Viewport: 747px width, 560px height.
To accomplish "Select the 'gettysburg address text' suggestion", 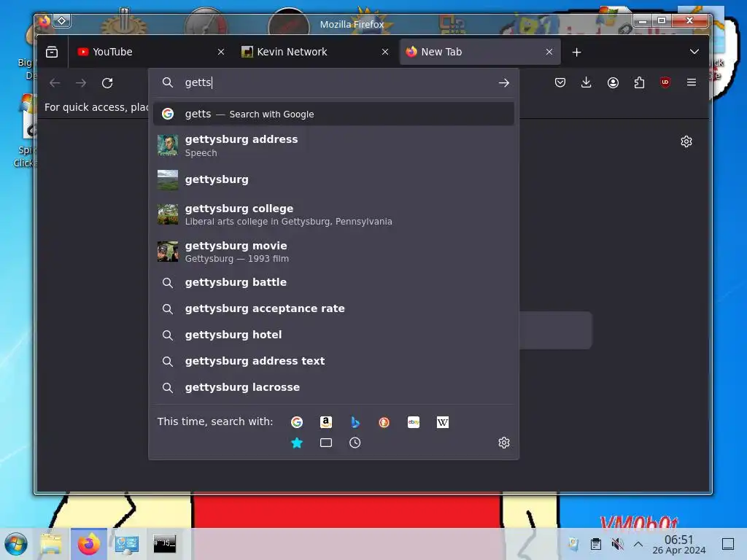I will click(333, 361).
